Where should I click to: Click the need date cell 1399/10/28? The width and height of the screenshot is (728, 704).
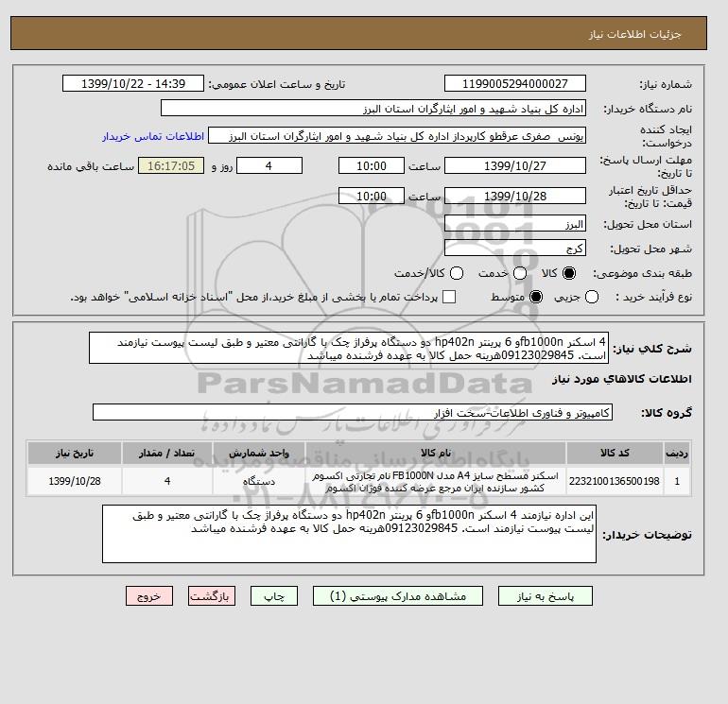point(75,481)
